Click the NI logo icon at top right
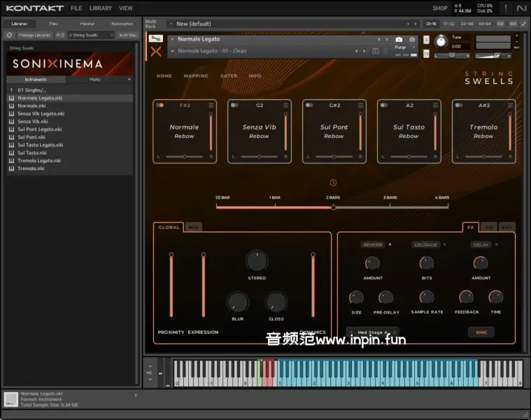The width and height of the screenshot is (531, 420). click(x=521, y=8)
